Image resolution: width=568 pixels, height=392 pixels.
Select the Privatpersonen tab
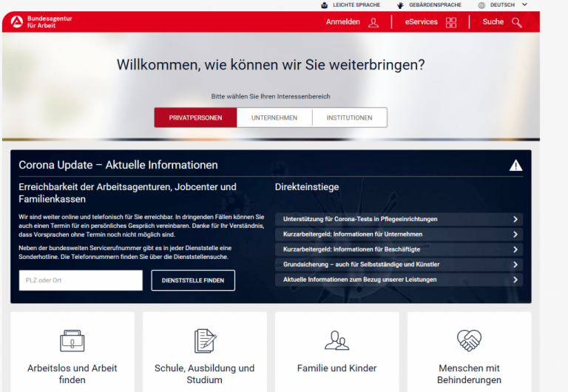coord(195,118)
